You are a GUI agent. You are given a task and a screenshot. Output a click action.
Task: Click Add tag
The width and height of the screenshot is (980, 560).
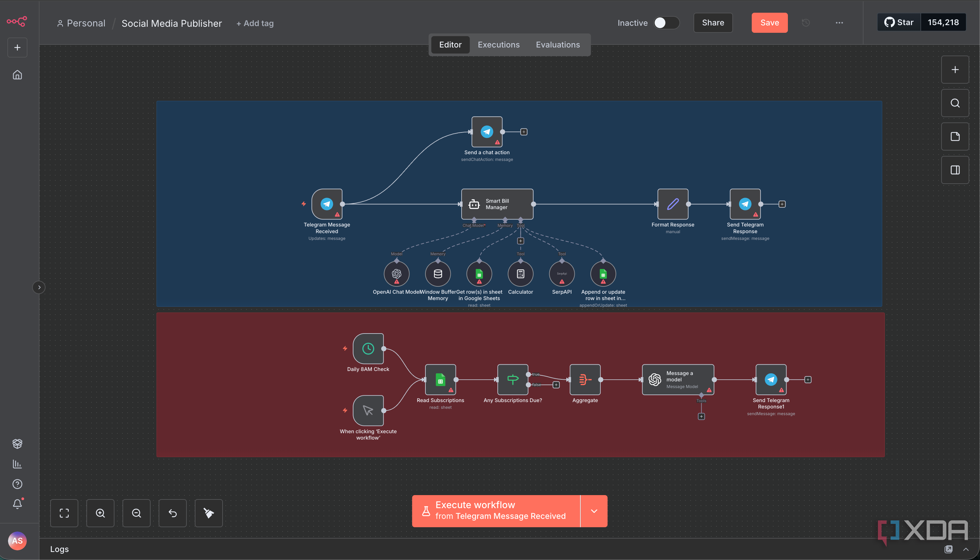[255, 23]
